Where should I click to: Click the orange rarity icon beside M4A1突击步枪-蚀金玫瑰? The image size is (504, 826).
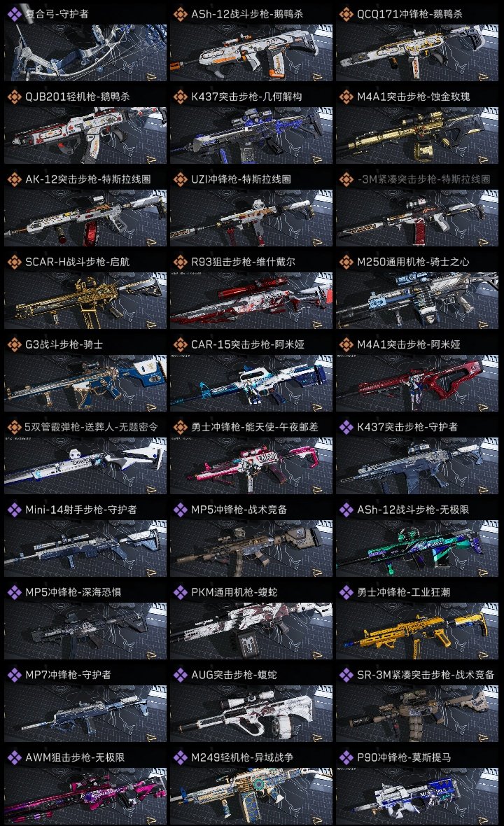coord(346,97)
